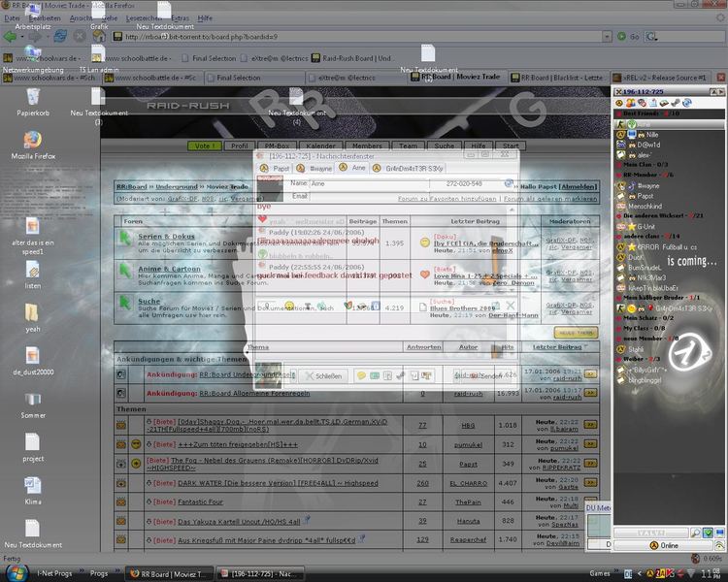Switch to the 'Final Selection' browser tab

(253, 78)
